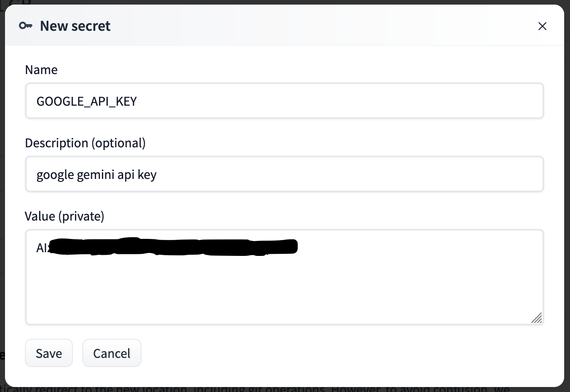Click the 'New secret' dialog title
Screen dimensions: 570x392
tap(75, 26)
